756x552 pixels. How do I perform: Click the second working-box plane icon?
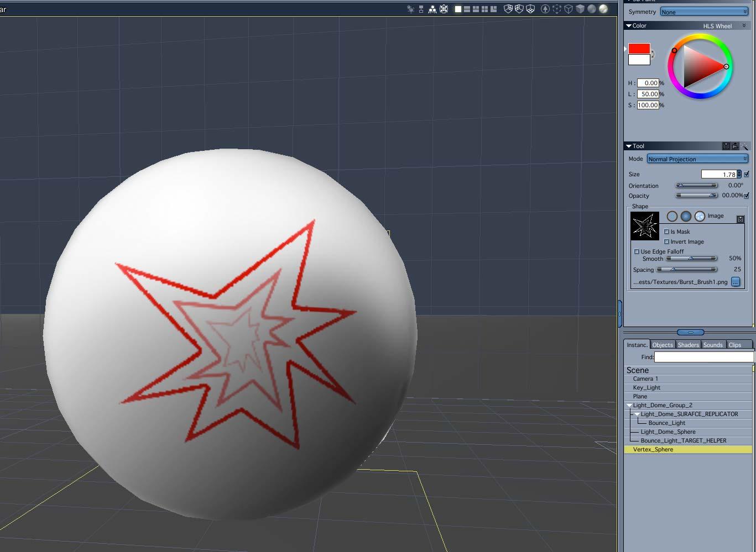pos(519,9)
